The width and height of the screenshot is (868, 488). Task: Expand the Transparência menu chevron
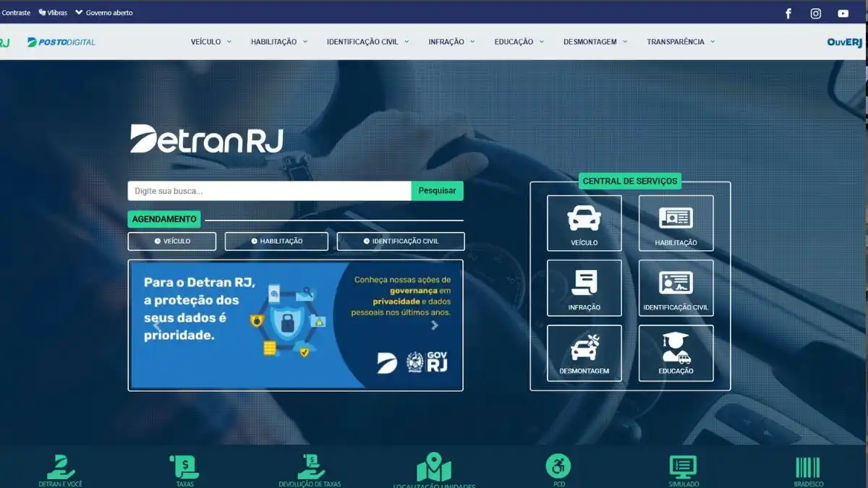pos(712,41)
